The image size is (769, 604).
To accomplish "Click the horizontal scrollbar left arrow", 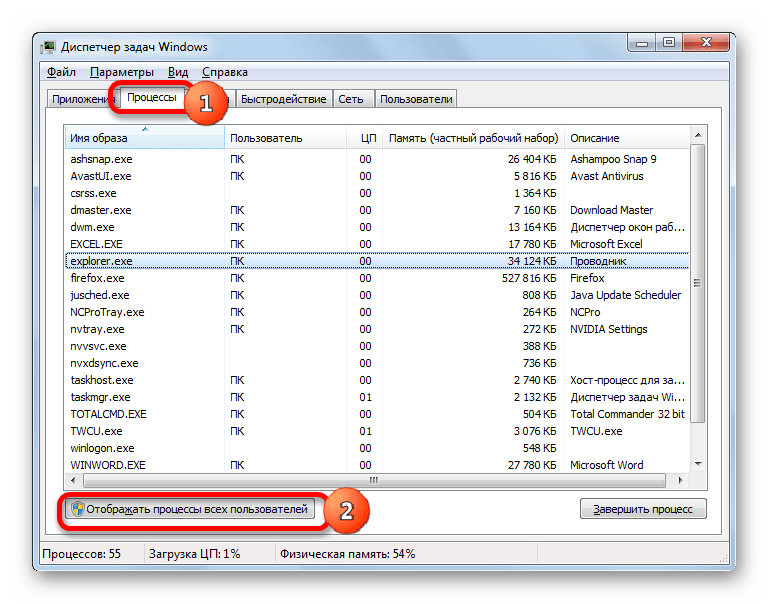I will [x=74, y=480].
